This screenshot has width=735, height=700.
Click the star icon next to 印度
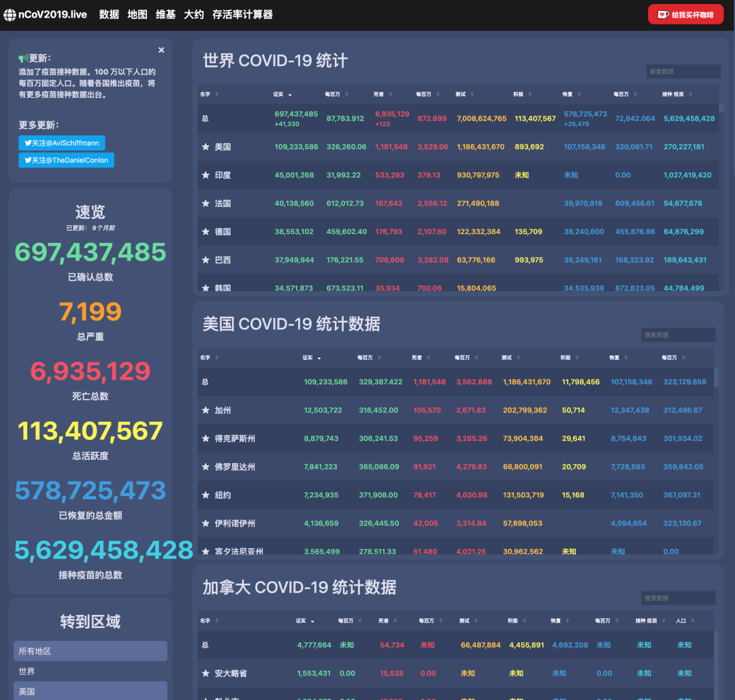[206, 176]
